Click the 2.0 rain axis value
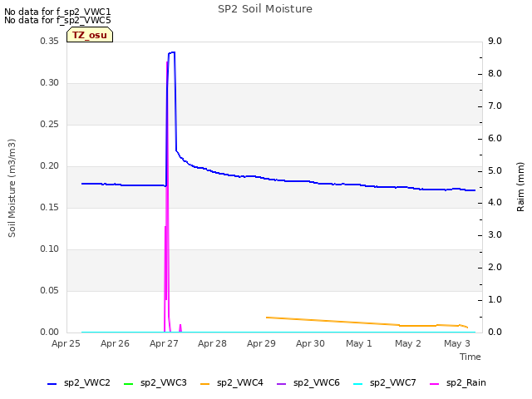 coord(495,268)
